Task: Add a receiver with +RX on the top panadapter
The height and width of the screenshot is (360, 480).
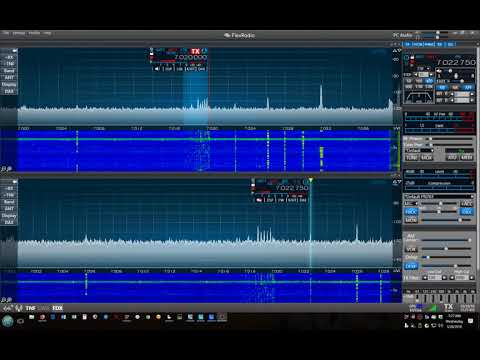Action: pos(9,57)
